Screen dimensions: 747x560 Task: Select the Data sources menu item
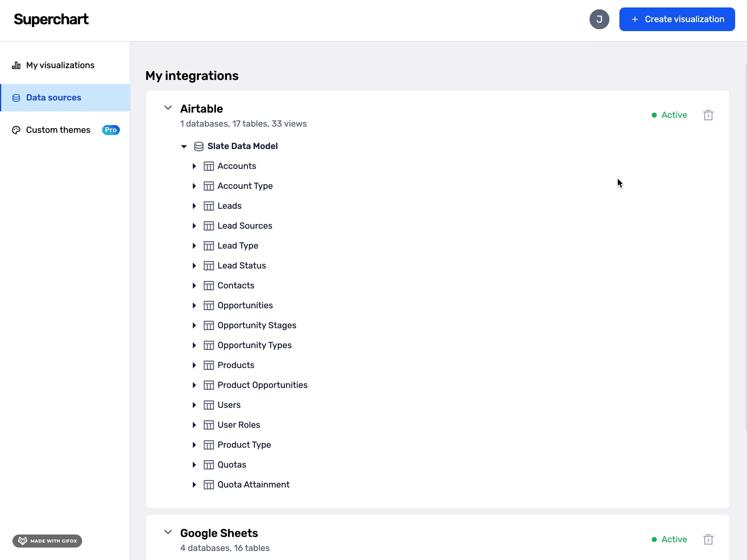pyautogui.click(x=65, y=98)
